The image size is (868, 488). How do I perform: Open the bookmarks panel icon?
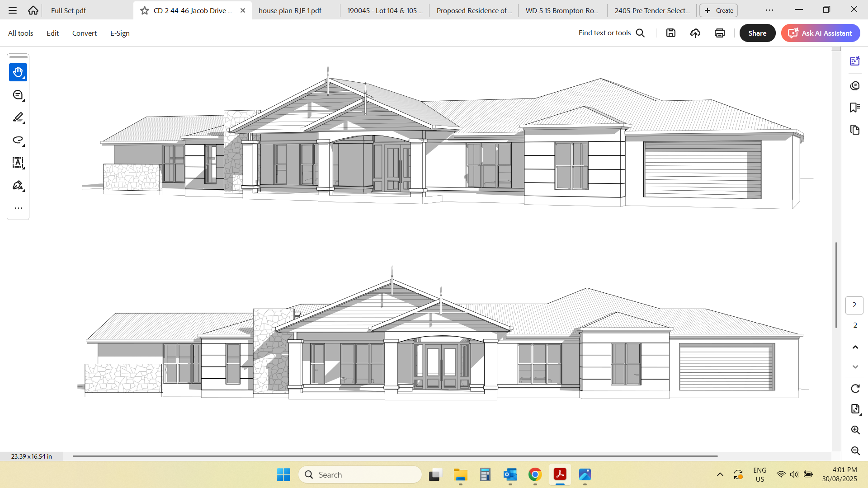pyautogui.click(x=854, y=108)
